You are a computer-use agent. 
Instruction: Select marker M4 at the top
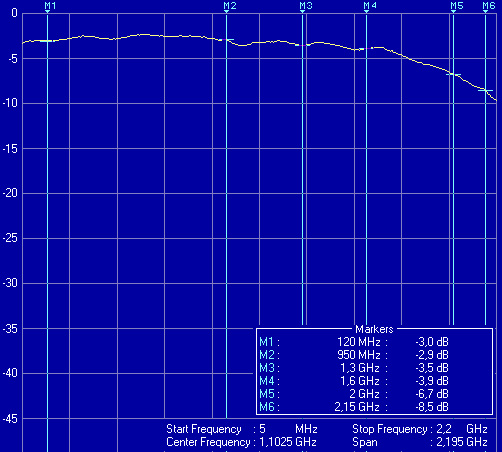click(x=370, y=6)
